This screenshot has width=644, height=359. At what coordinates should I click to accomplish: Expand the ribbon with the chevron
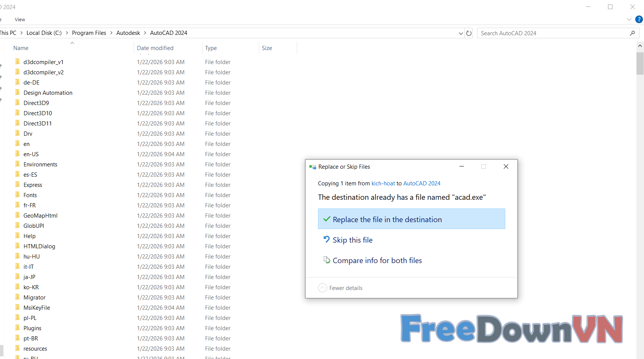[629, 19]
